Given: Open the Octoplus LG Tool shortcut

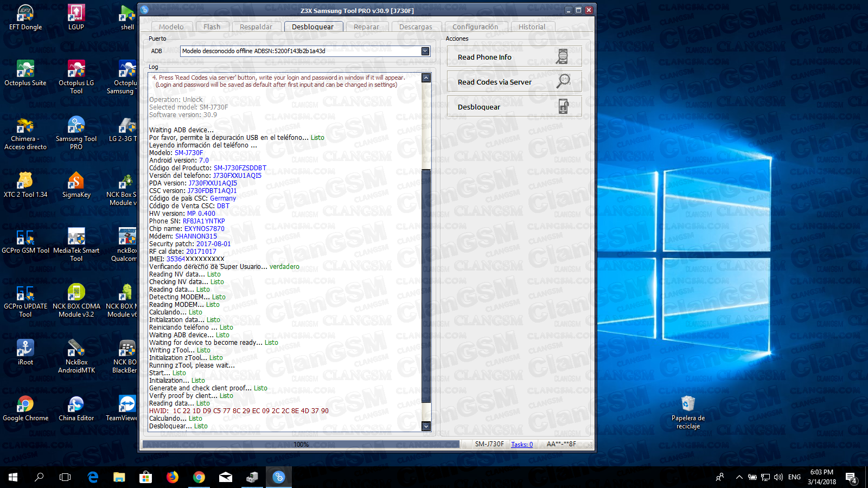Looking at the screenshot, I should 76,77.
